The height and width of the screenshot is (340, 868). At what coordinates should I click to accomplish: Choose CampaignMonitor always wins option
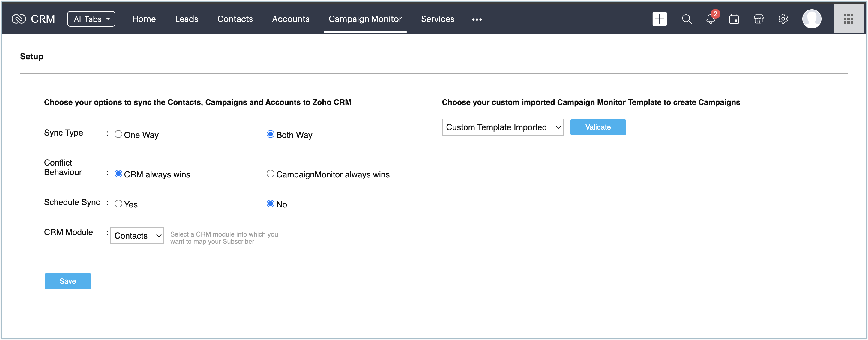(x=270, y=174)
